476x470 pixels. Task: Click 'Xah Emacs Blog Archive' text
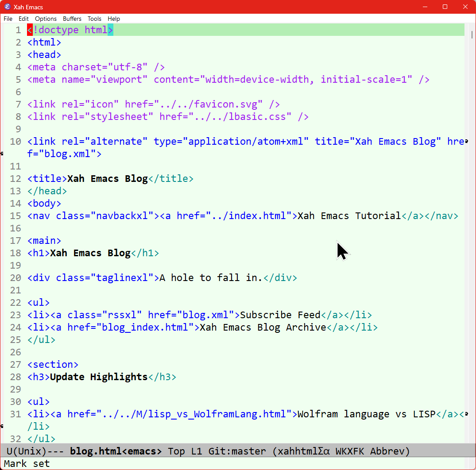(x=263, y=327)
